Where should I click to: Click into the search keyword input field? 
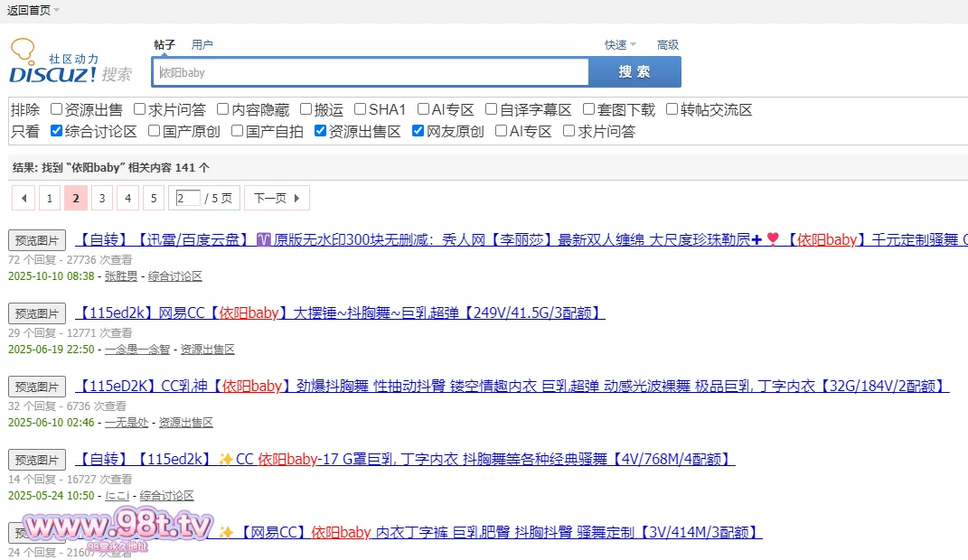371,72
